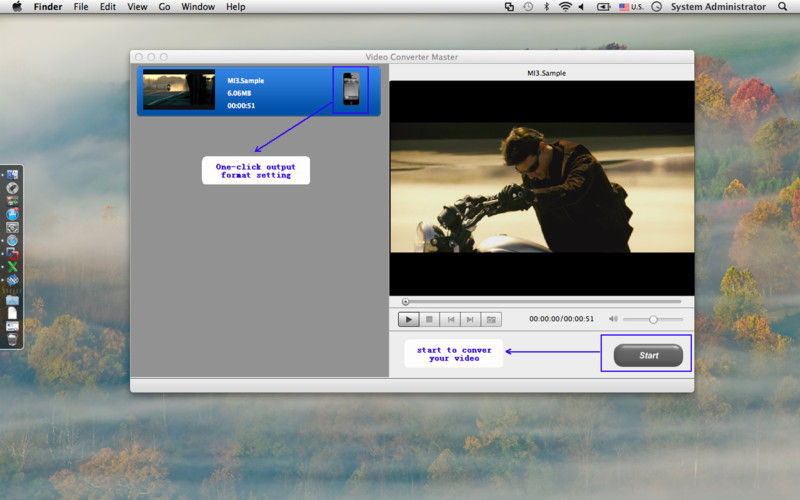Click the video preview area

[542, 188]
